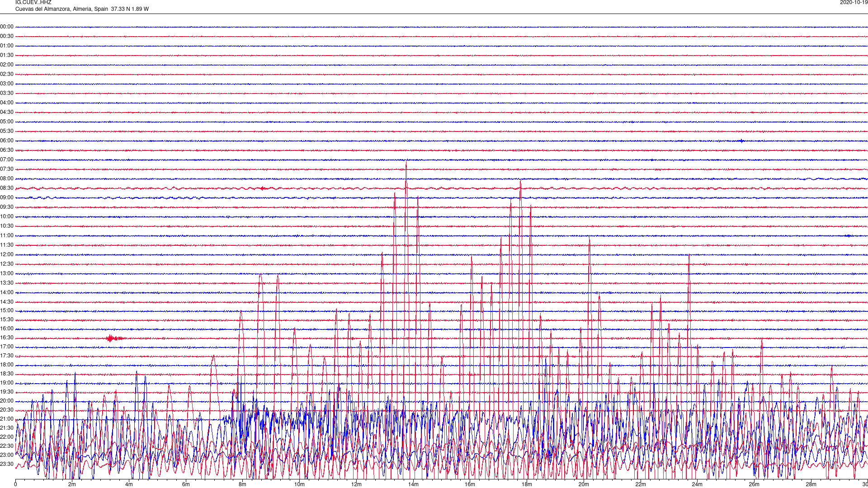Select the 17:00 time label
The height and width of the screenshot is (488, 868).
(7, 347)
